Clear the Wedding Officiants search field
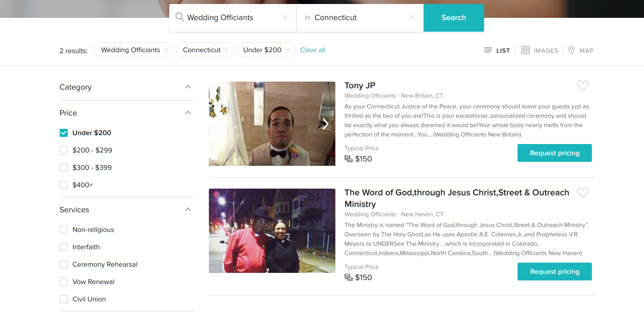This screenshot has width=644, height=313. click(285, 17)
